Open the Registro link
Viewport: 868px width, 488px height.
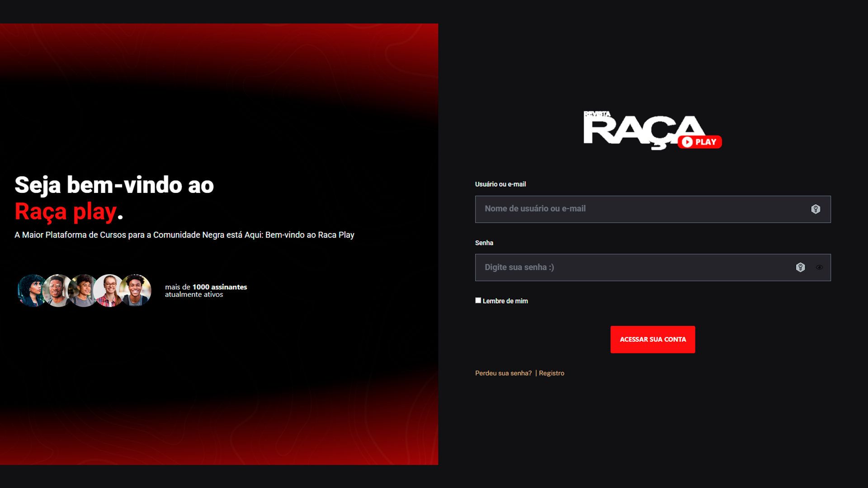click(552, 373)
